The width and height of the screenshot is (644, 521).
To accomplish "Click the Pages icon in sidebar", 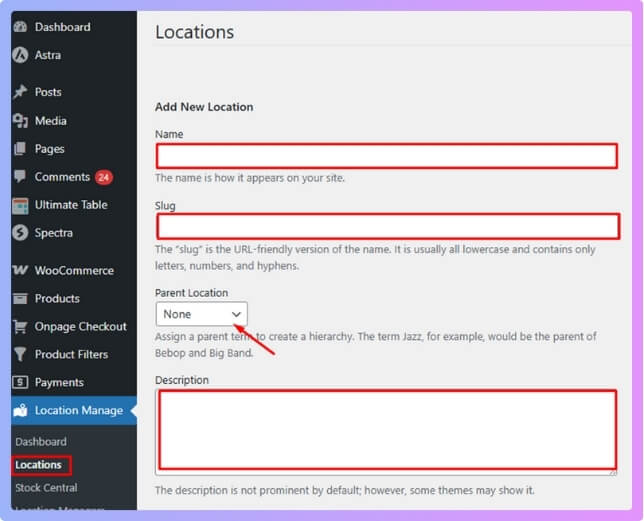I will tap(20, 149).
